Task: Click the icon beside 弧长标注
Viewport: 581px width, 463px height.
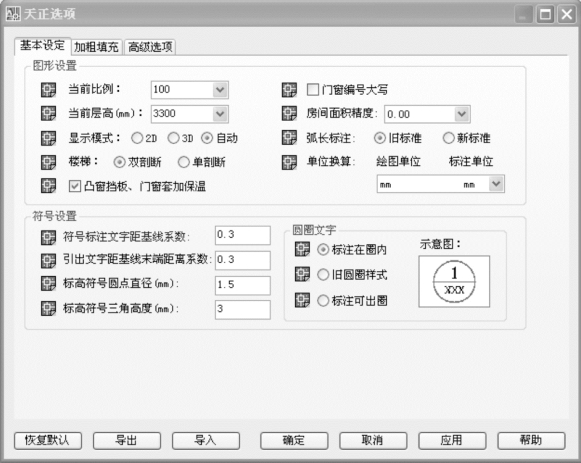Action: click(289, 138)
